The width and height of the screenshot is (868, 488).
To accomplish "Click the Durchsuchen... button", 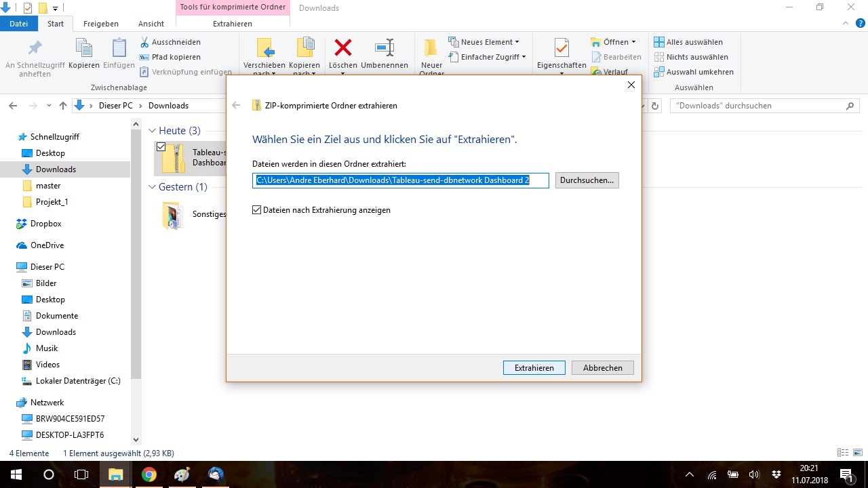I will 587,180.
